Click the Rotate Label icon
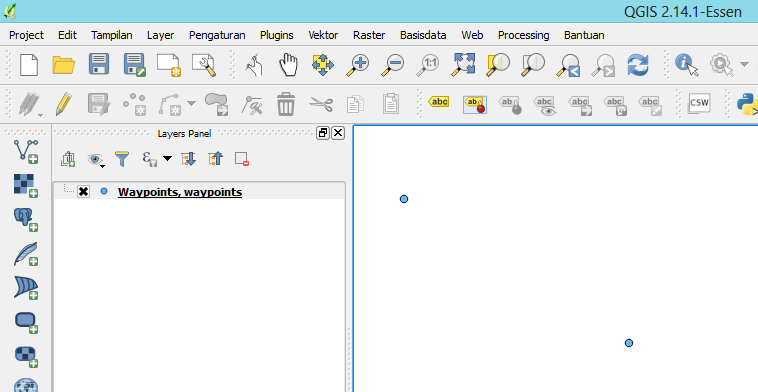Viewport: 758px width, 392px height. [615, 105]
